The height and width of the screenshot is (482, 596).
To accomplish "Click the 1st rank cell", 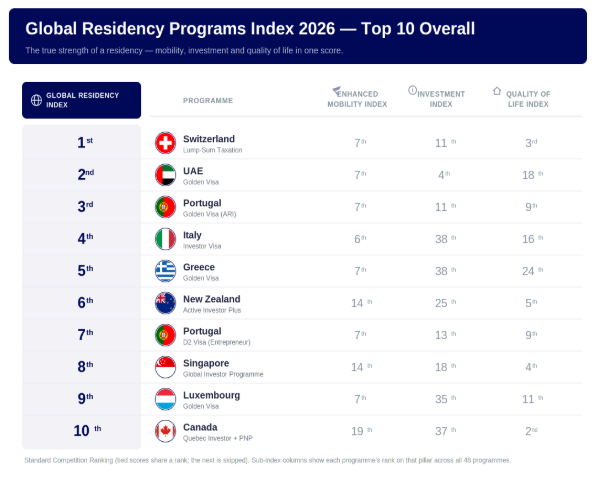I will point(81,143).
